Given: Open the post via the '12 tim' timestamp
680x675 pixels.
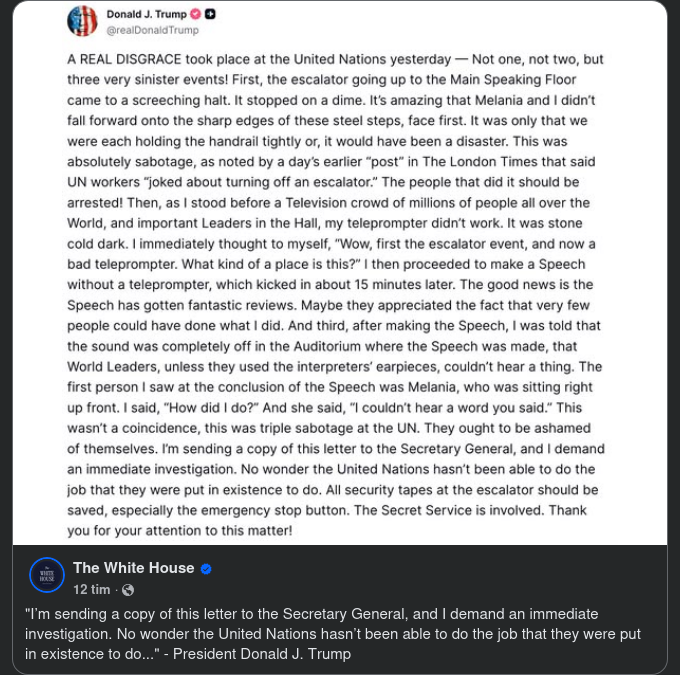Looking at the screenshot, I should pos(92,590).
